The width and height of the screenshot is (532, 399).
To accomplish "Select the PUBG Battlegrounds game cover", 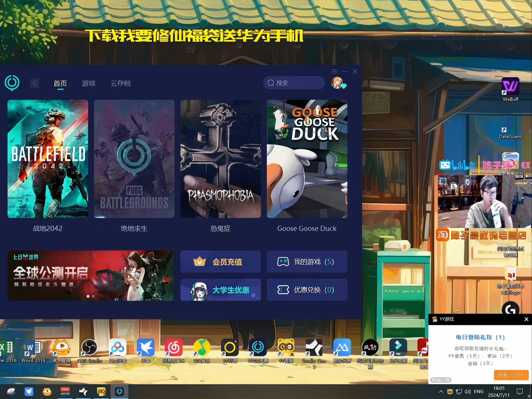I will pos(134,159).
